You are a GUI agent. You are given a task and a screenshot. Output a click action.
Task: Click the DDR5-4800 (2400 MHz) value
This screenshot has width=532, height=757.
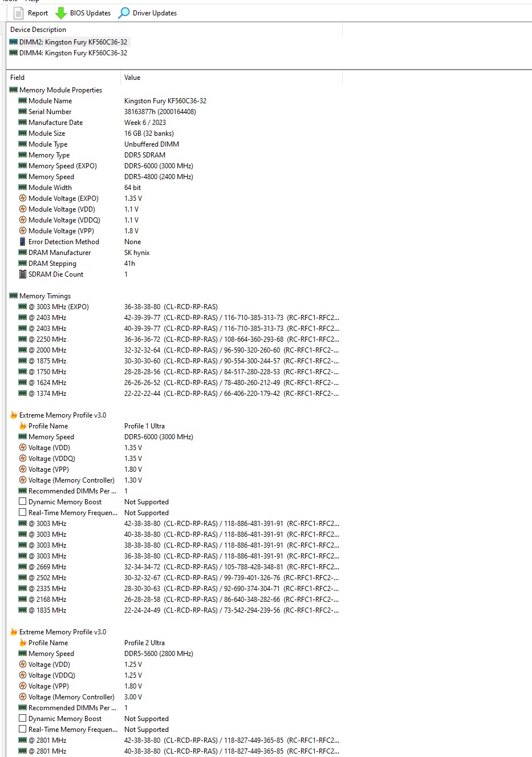click(159, 177)
